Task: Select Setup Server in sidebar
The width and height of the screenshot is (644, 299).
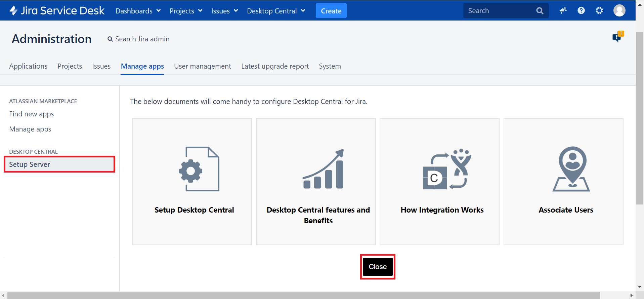Action: 59,164
